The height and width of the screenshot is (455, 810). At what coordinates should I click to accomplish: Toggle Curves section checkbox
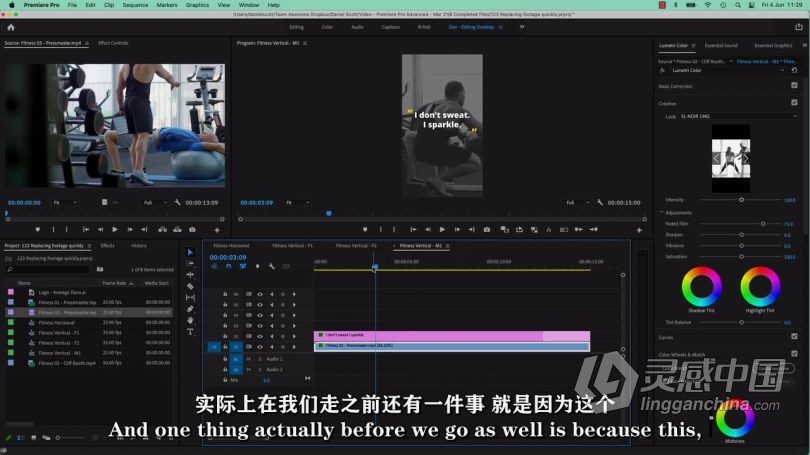point(795,336)
